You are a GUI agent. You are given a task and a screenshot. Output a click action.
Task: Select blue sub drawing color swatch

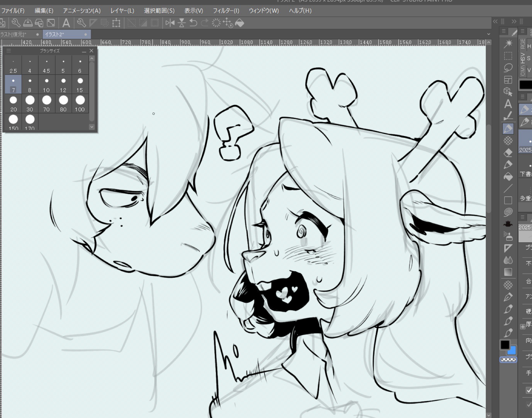click(512, 351)
